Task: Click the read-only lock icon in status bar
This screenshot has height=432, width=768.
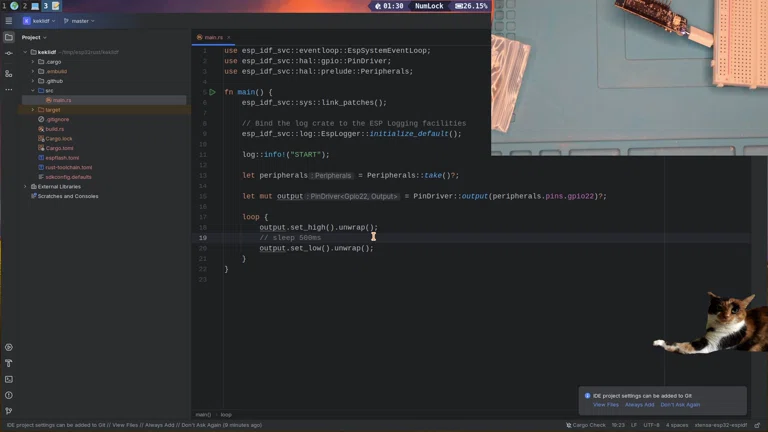Action: (757, 425)
